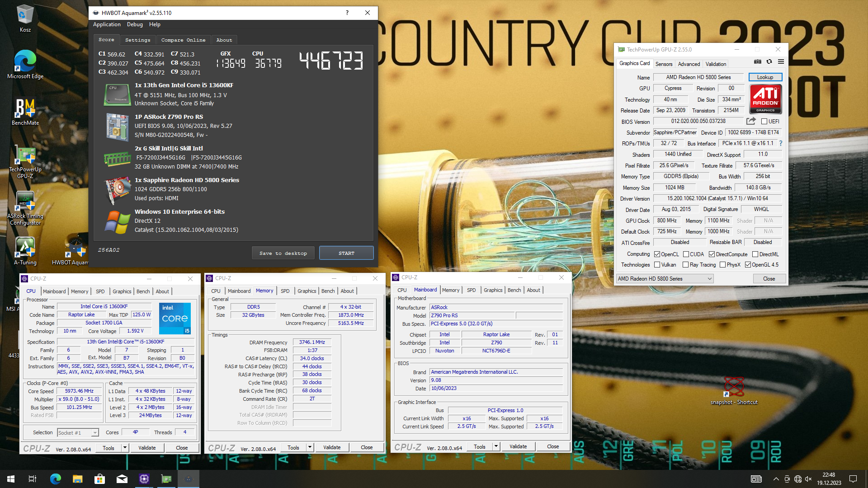Open the Microsoft Edge desktop shortcut
This screenshot has width=868, height=488.
[25, 65]
